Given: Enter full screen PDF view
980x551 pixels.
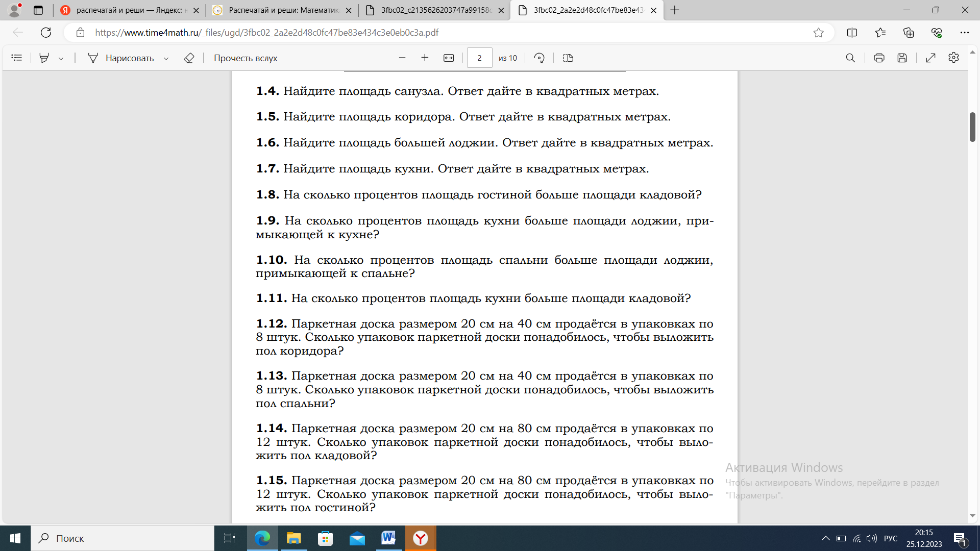Looking at the screenshot, I should 930,58.
